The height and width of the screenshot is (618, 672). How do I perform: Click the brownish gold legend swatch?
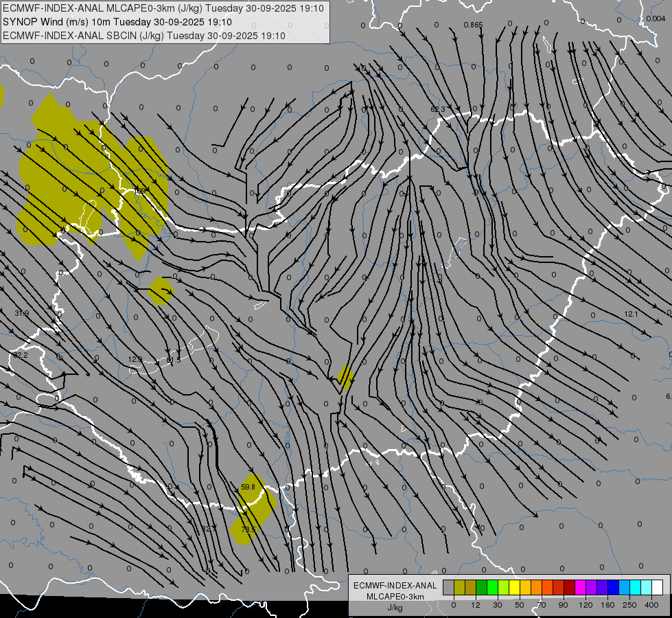tap(471, 588)
